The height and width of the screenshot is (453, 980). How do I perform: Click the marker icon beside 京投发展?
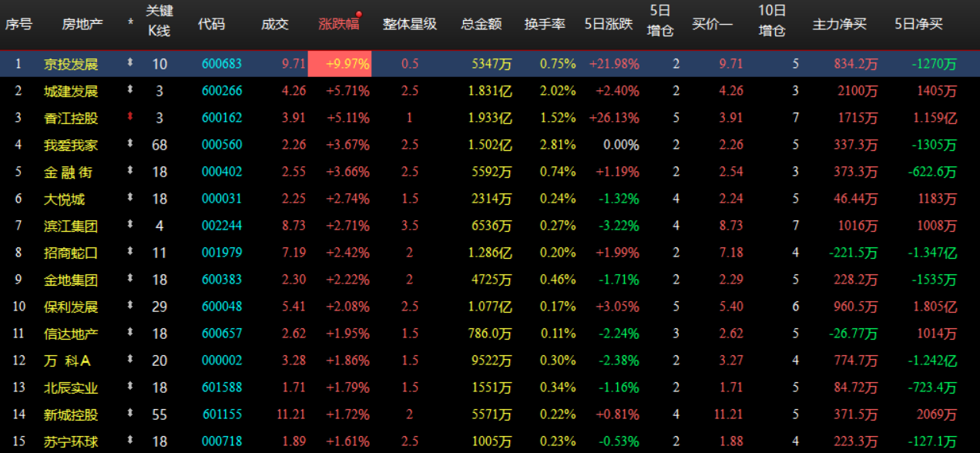(130, 63)
